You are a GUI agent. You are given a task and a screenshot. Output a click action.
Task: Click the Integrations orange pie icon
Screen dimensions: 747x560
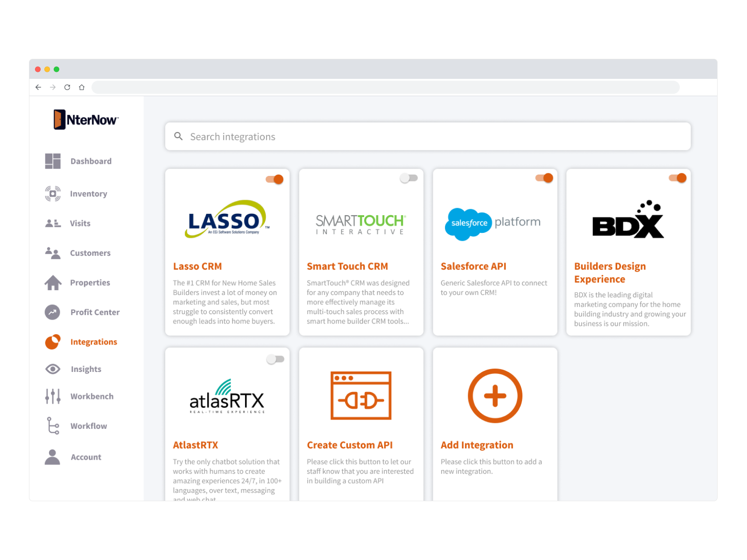tap(53, 342)
